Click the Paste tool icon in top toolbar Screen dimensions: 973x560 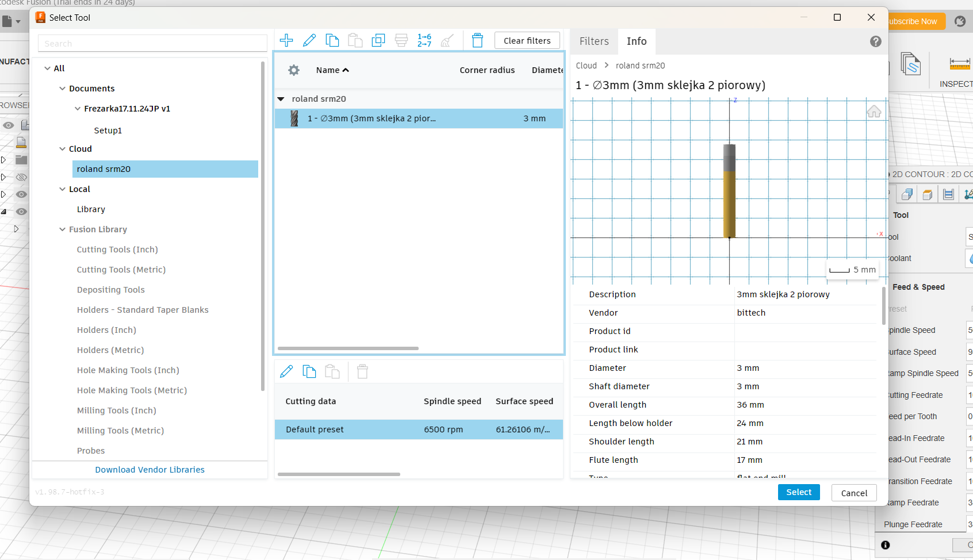coord(355,40)
